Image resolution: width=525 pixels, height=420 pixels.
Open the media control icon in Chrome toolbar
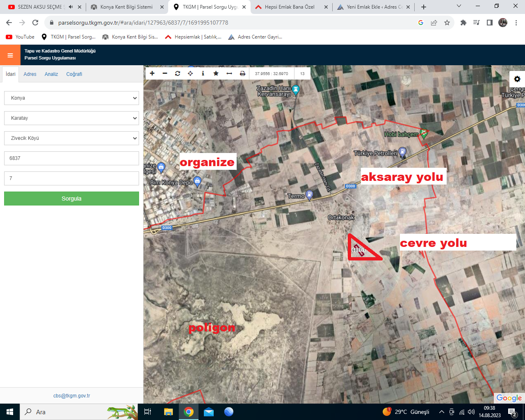click(x=477, y=23)
